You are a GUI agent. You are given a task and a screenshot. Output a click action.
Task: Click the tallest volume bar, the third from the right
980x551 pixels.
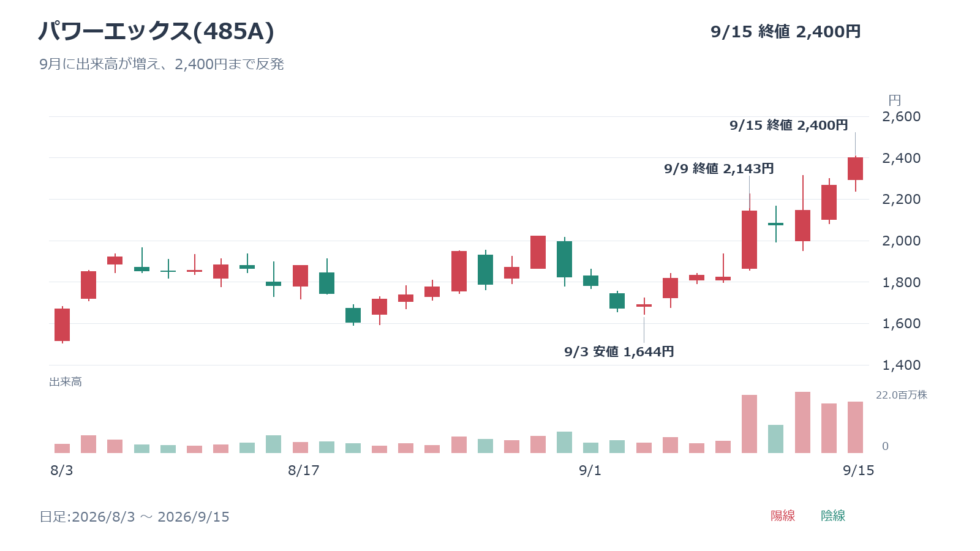pyautogui.click(x=802, y=422)
